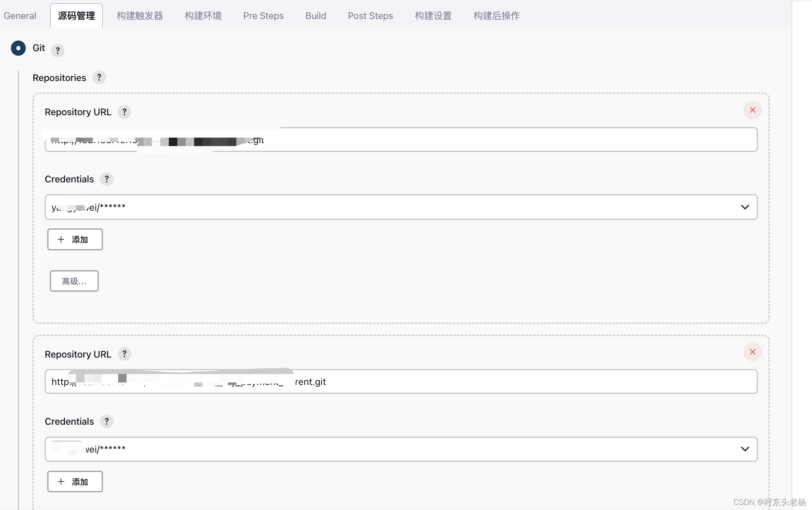This screenshot has height=510, width=812.
Task: Click the 高级... advanced button
Action: [x=74, y=281]
